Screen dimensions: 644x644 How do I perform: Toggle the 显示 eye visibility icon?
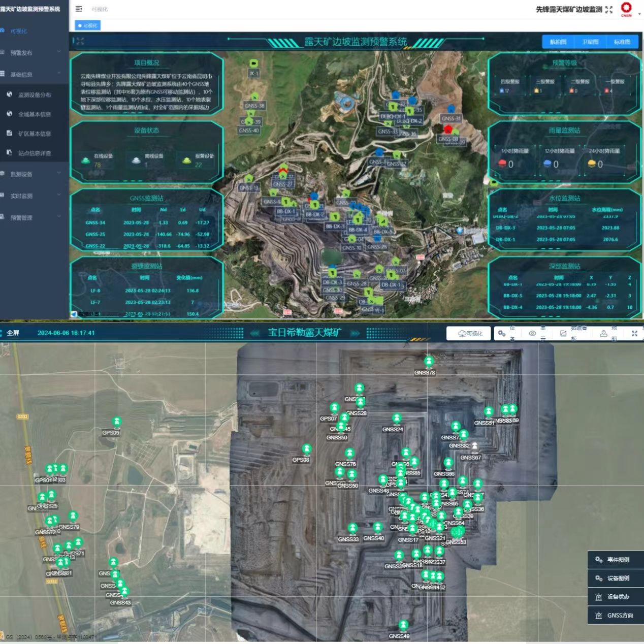click(x=532, y=334)
